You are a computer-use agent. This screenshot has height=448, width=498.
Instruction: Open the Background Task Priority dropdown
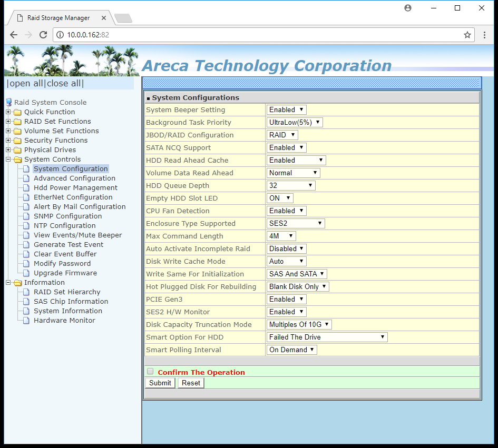(x=295, y=123)
